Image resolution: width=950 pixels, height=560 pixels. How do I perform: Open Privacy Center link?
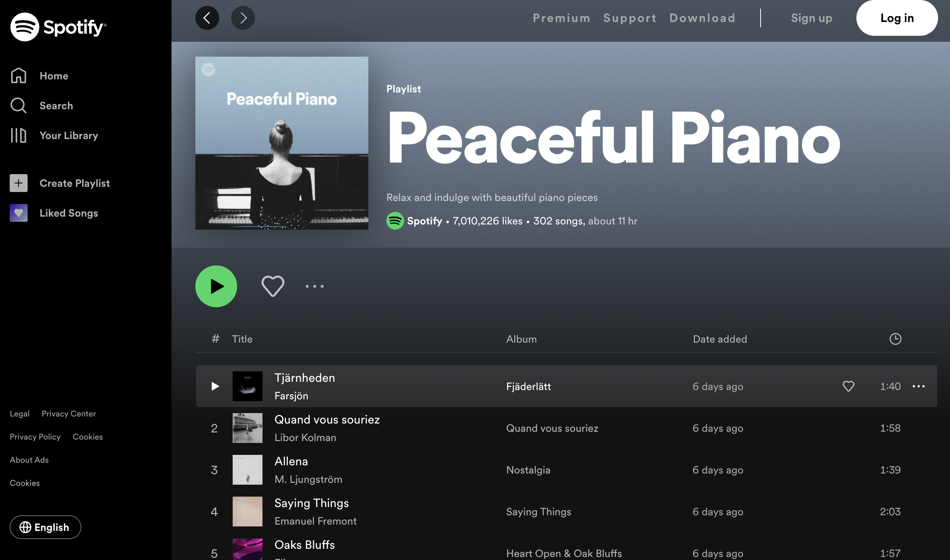69,413
